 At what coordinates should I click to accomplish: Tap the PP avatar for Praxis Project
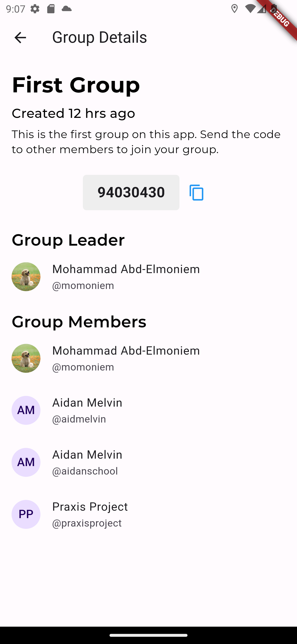coord(26,514)
